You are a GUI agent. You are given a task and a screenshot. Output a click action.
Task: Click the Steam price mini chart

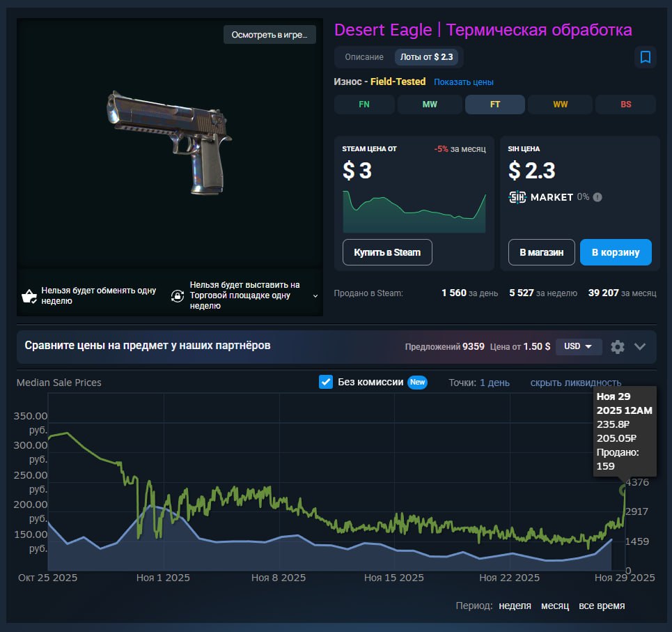[x=414, y=210]
